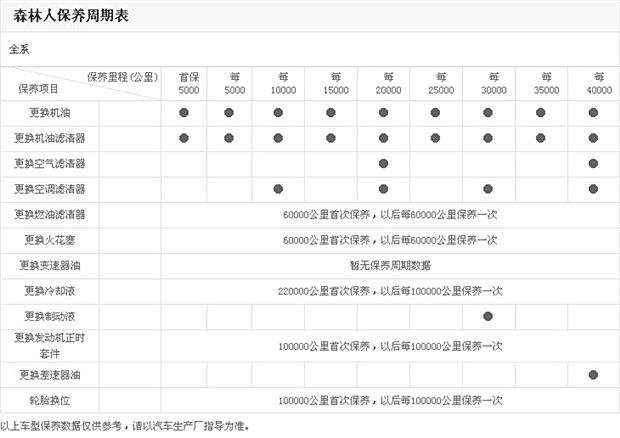Click the 更换冷却液 row label

point(50,291)
